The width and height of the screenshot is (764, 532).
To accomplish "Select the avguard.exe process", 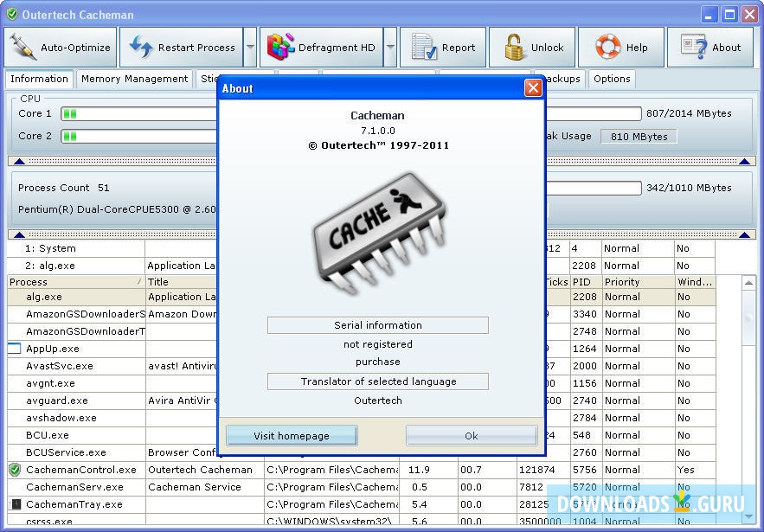I will (362, 401).
